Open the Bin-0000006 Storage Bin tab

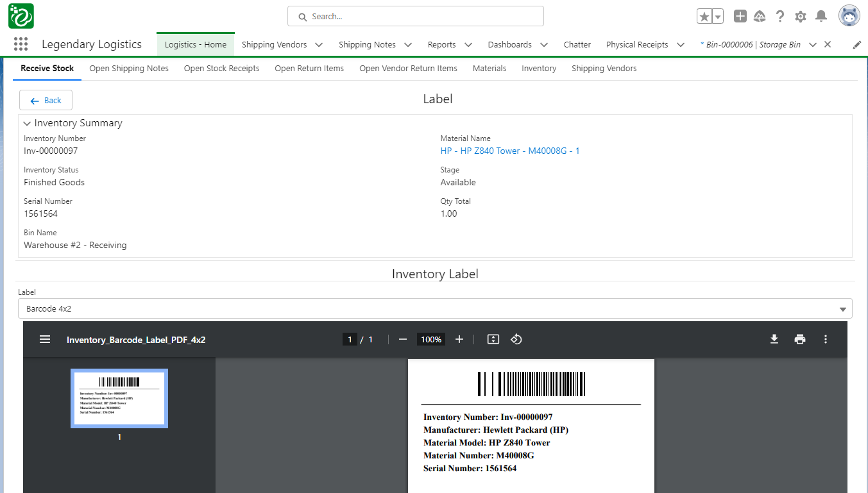click(x=751, y=44)
